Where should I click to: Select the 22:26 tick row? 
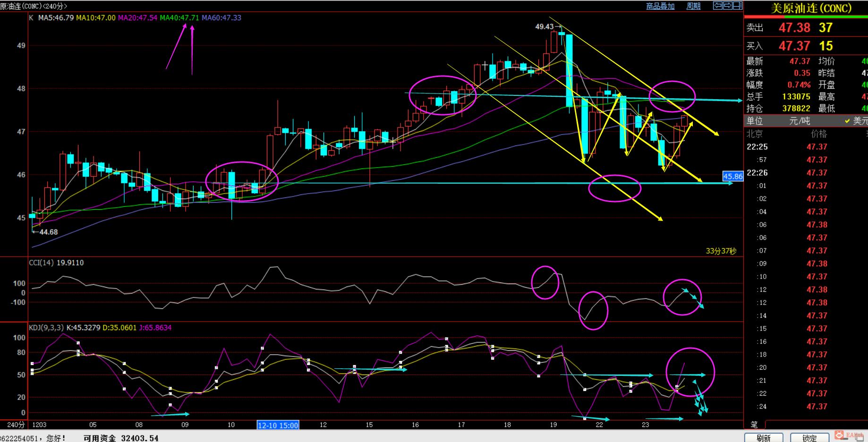(806, 173)
